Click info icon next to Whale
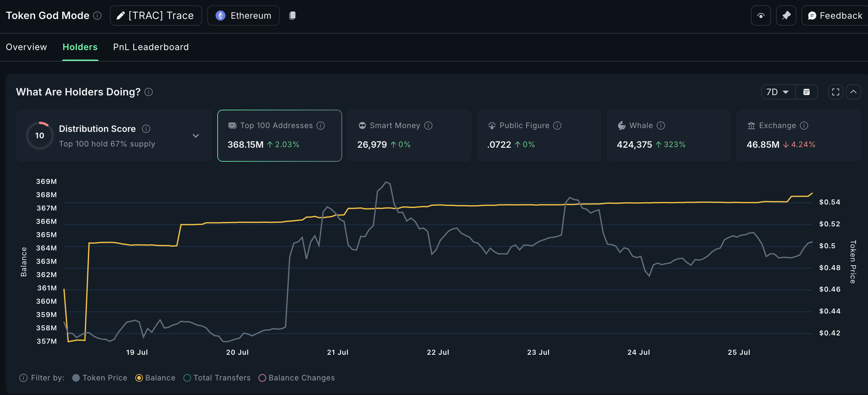The height and width of the screenshot is (395, 868). click(661, 126)
